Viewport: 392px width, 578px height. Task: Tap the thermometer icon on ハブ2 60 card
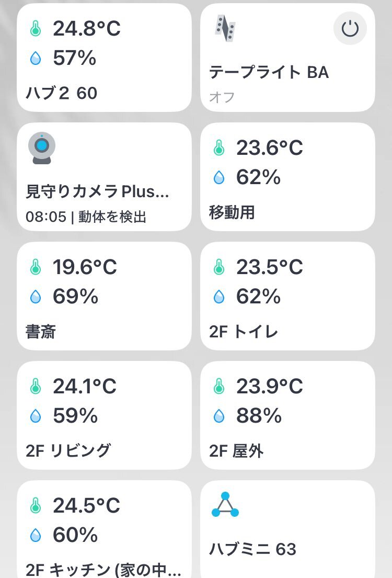(x=36, y=29)
